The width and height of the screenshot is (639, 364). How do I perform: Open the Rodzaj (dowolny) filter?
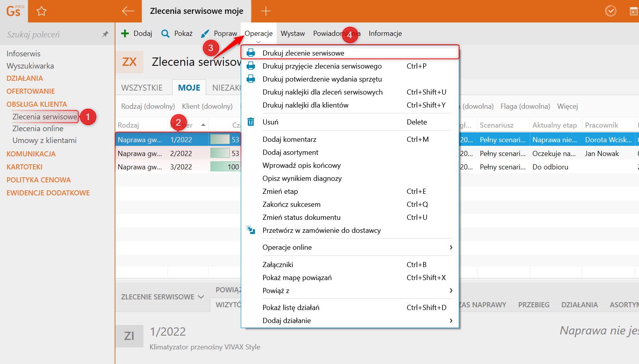(148, 106)
